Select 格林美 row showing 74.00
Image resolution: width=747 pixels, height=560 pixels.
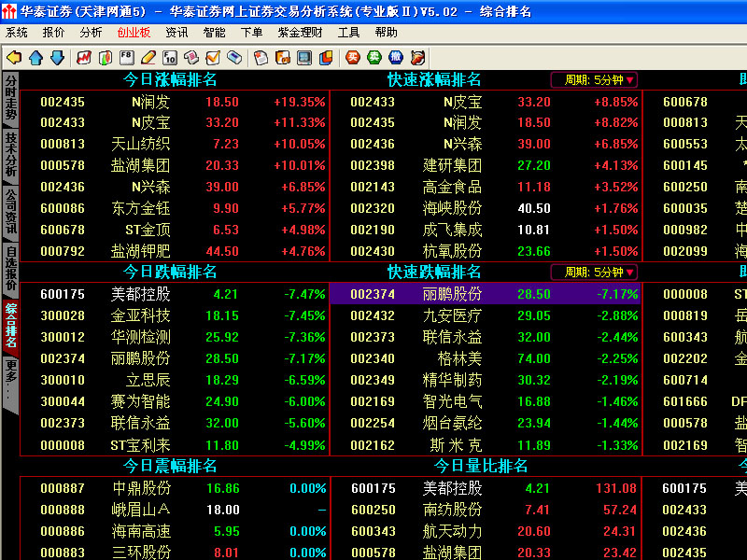point(486,358)
